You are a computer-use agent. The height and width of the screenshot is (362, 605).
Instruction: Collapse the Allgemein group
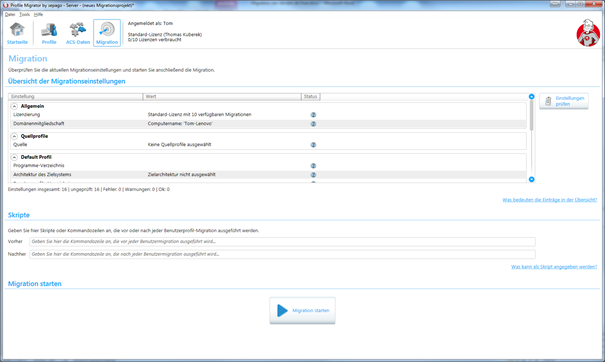coord(14,106)
